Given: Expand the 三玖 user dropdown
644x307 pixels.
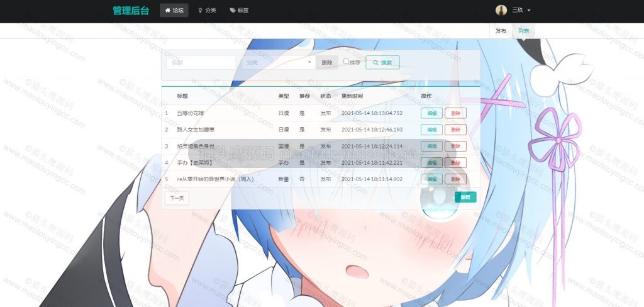Looking at the screenshot, I should [x=521, y=10].
